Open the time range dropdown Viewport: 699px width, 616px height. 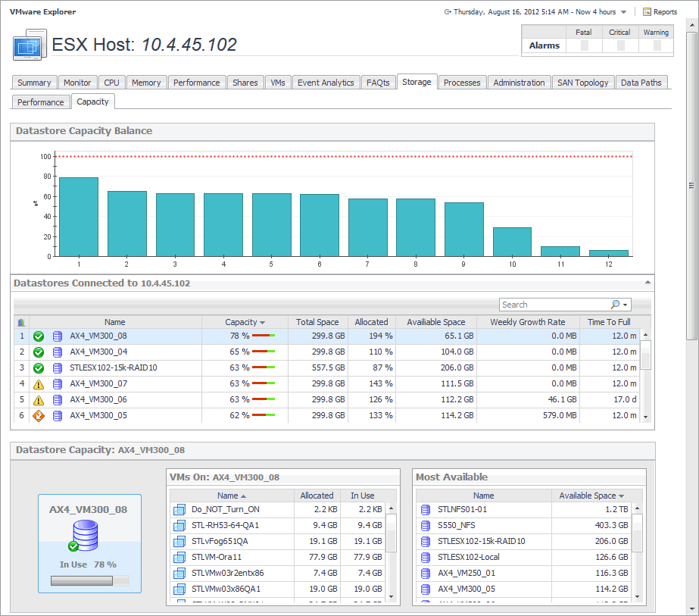[x=623, y=12]
